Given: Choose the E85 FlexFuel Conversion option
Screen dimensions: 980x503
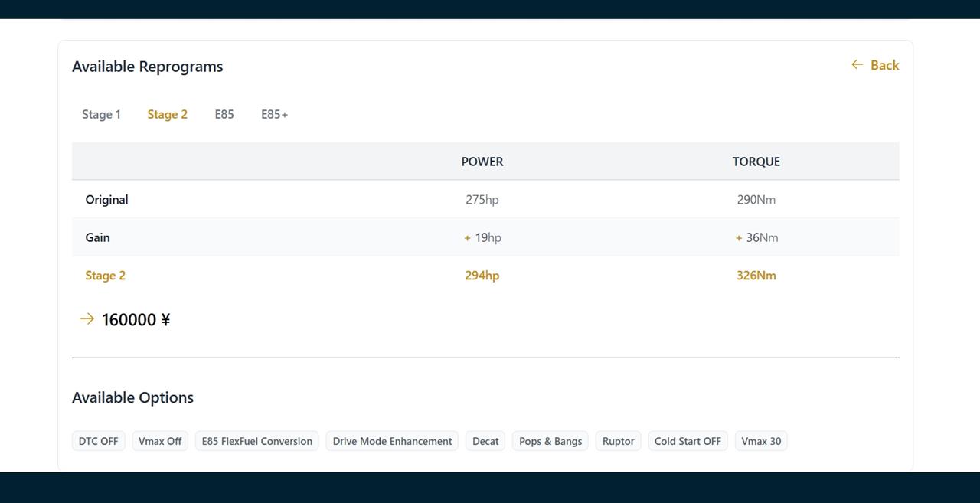Looking at the screenshot, I should 257,441.
